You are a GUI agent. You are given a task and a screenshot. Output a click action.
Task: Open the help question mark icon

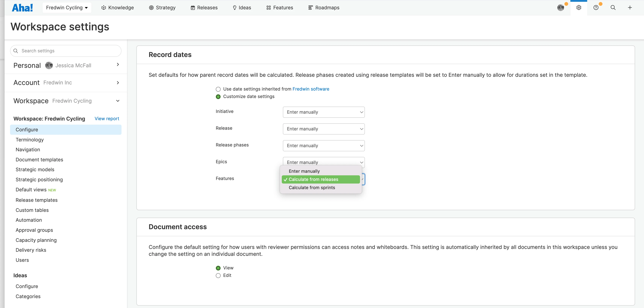[x=596, y=8]
